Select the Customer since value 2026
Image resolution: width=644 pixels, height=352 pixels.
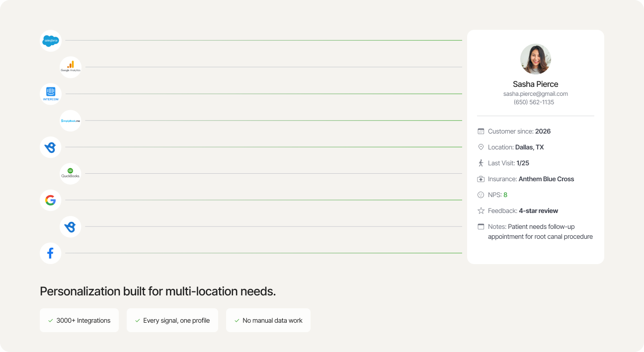pos(543,131)
